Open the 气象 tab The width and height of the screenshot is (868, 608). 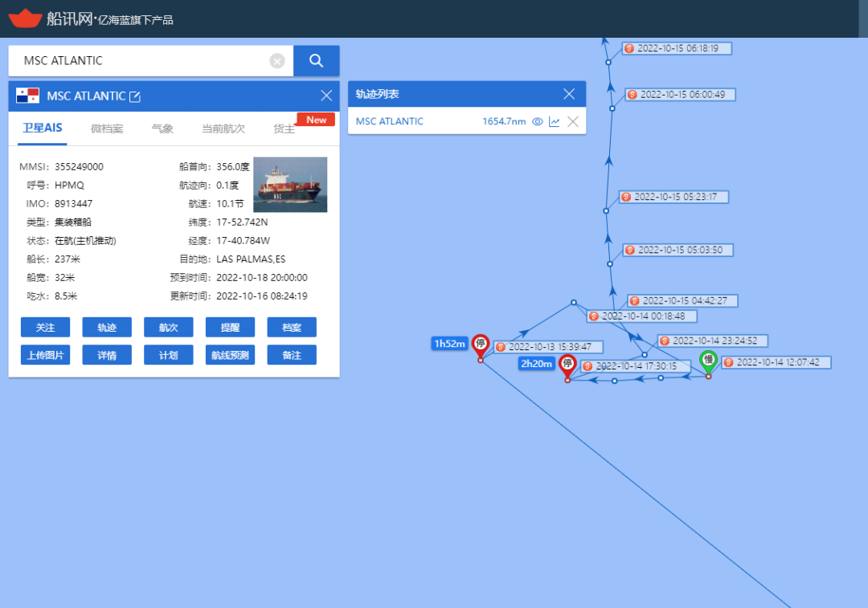pyautogui.click(x=162, y=129)
